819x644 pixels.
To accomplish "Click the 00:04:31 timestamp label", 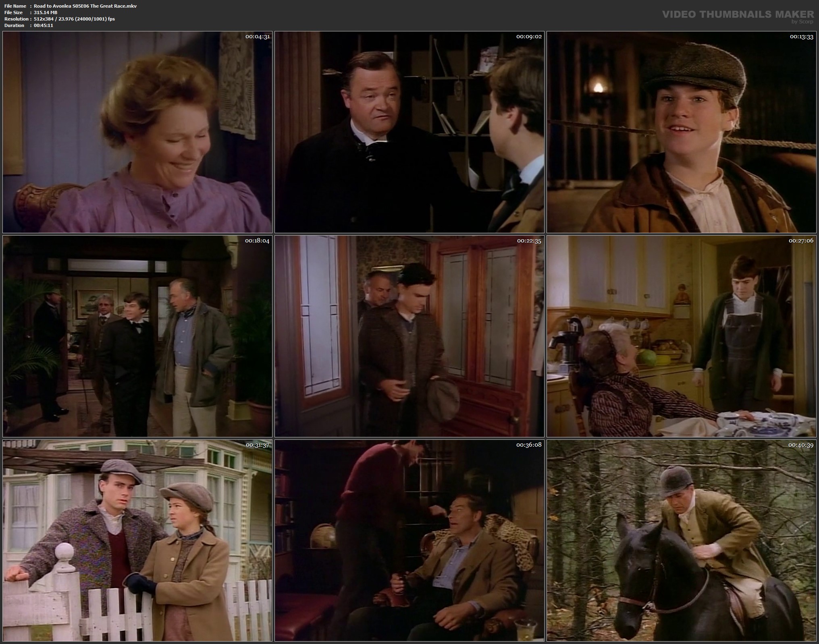I will click(x=258, y=37).
